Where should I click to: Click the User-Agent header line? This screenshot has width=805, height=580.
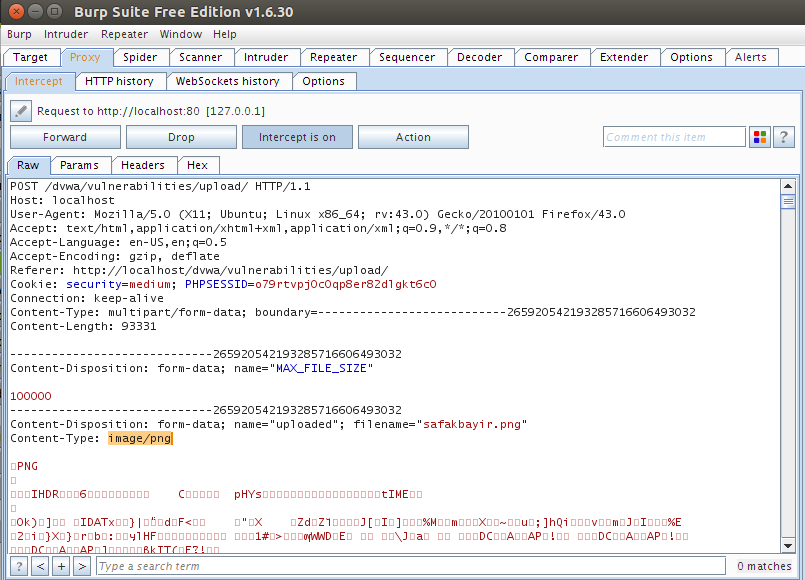coord(318,215)
